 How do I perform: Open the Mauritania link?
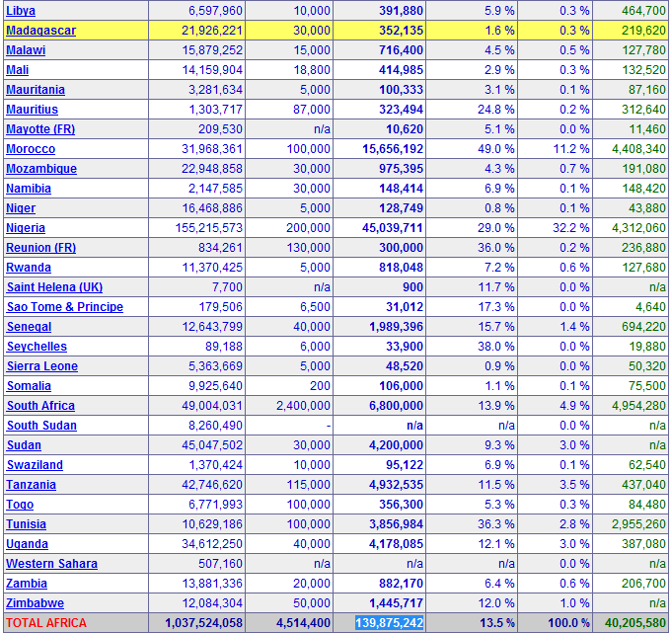pos(36,90)
